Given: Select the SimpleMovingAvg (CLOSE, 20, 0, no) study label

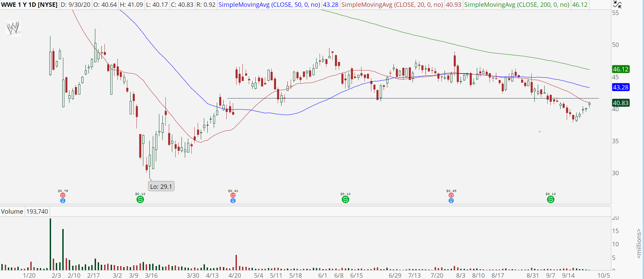Looking at the screenshot, I should [392, 5].
